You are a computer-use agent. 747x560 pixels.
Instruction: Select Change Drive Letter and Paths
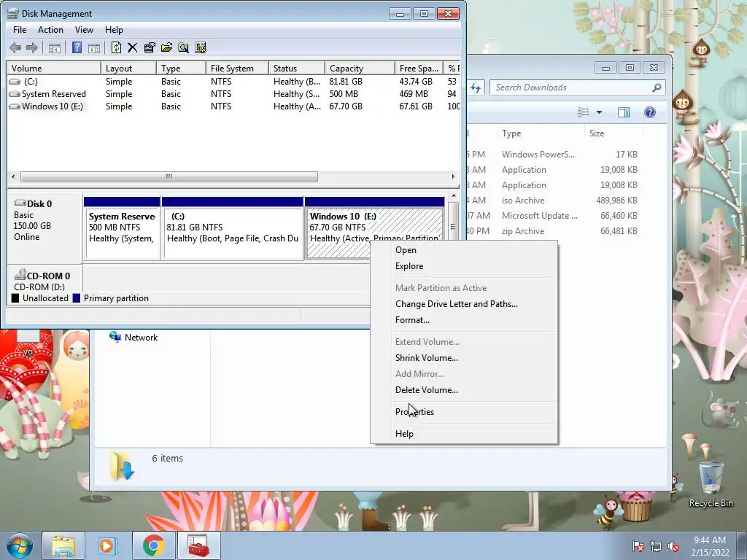(464, 304)
